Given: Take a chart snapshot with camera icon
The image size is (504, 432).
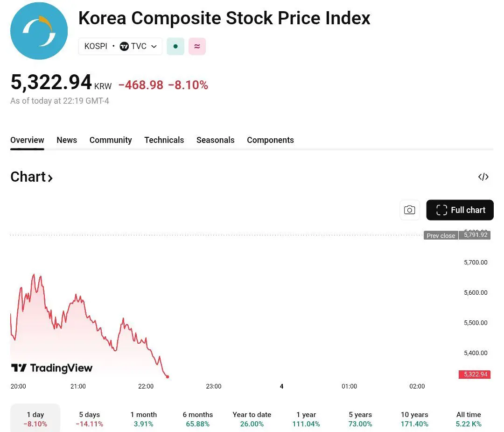Looking at the screenshot, I should [409, 210].
